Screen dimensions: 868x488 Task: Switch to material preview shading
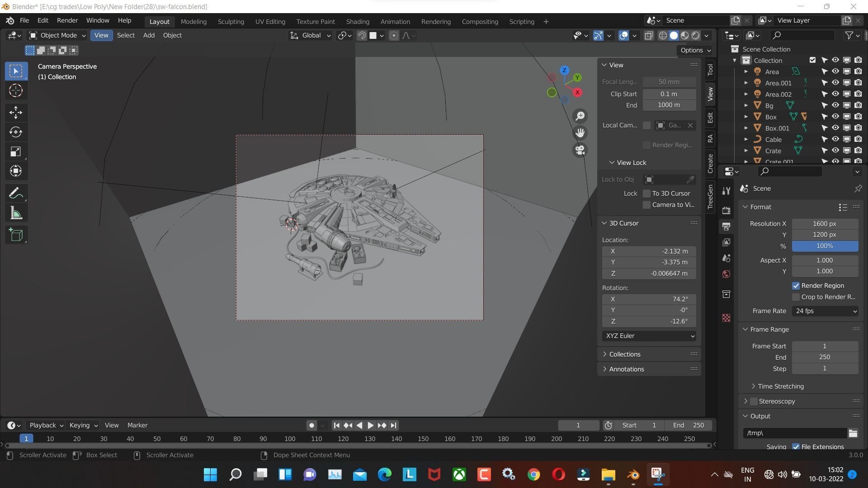pyautogui.click(x=685, y=36)
